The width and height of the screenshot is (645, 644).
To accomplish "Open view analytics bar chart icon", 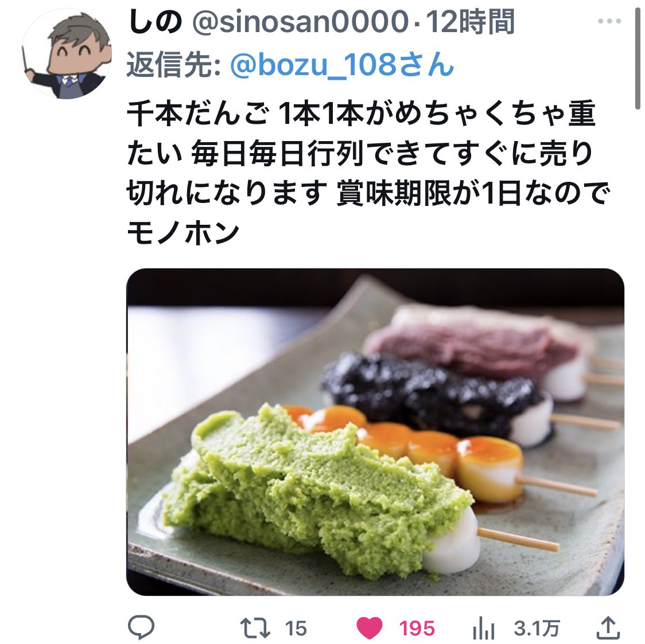I will (x=484, y=629).
